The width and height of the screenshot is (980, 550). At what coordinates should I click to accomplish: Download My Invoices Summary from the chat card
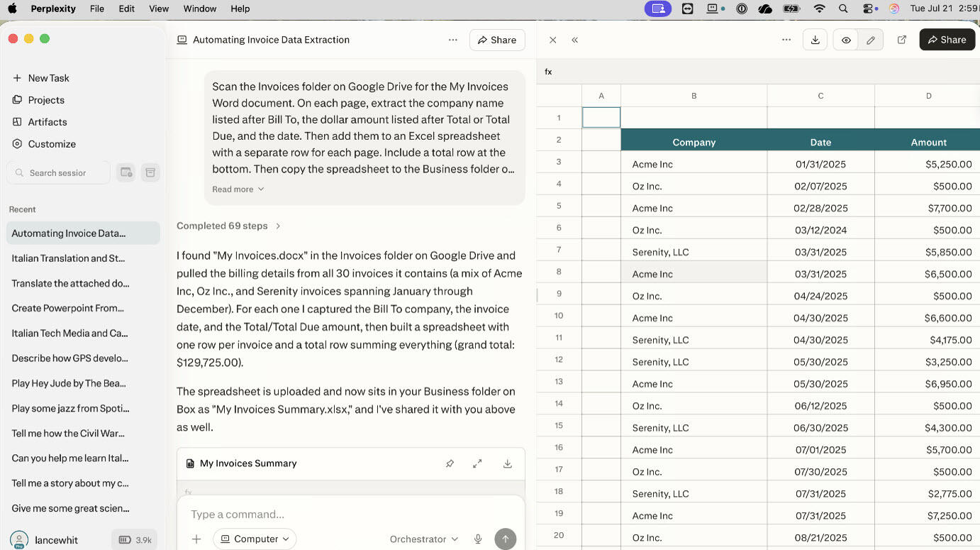(508, 463)
